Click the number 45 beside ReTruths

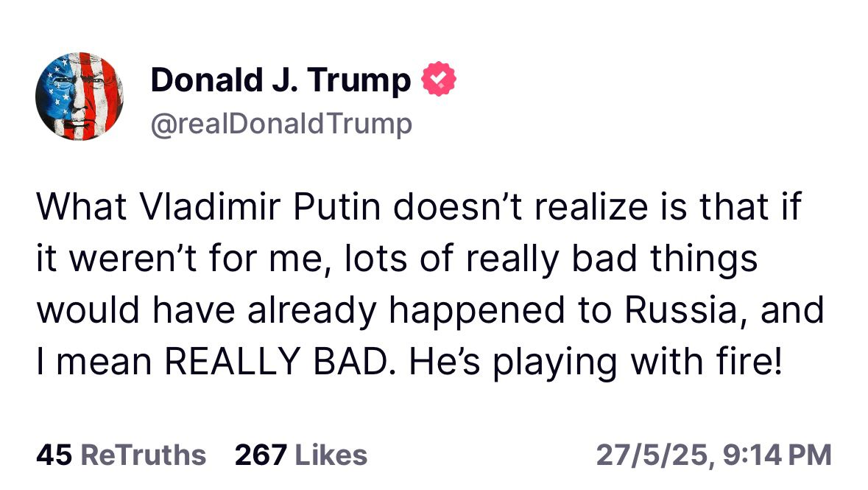54,455
